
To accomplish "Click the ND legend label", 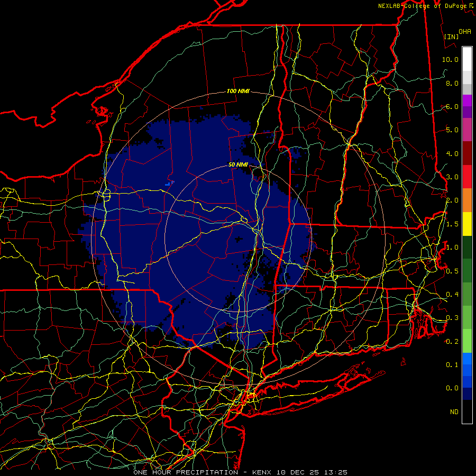I will 454,411.
